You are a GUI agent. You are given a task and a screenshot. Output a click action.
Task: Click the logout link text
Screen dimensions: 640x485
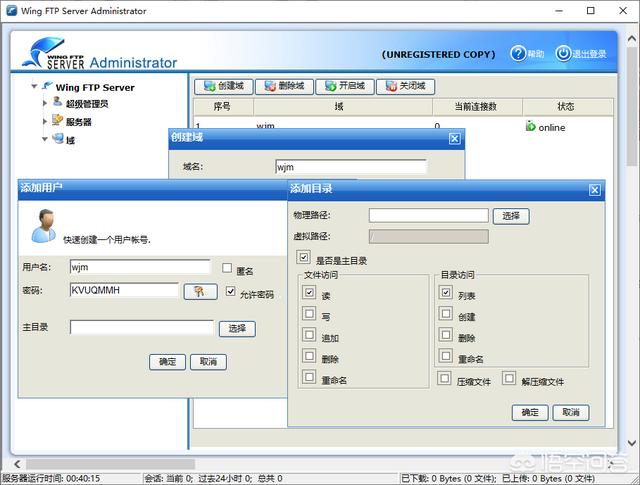coord(589,54)
